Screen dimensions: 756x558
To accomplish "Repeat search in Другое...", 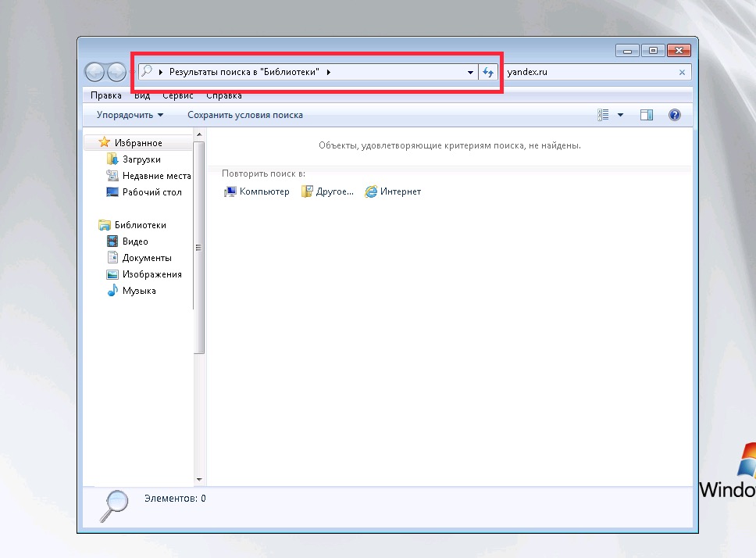I will 334,191.
